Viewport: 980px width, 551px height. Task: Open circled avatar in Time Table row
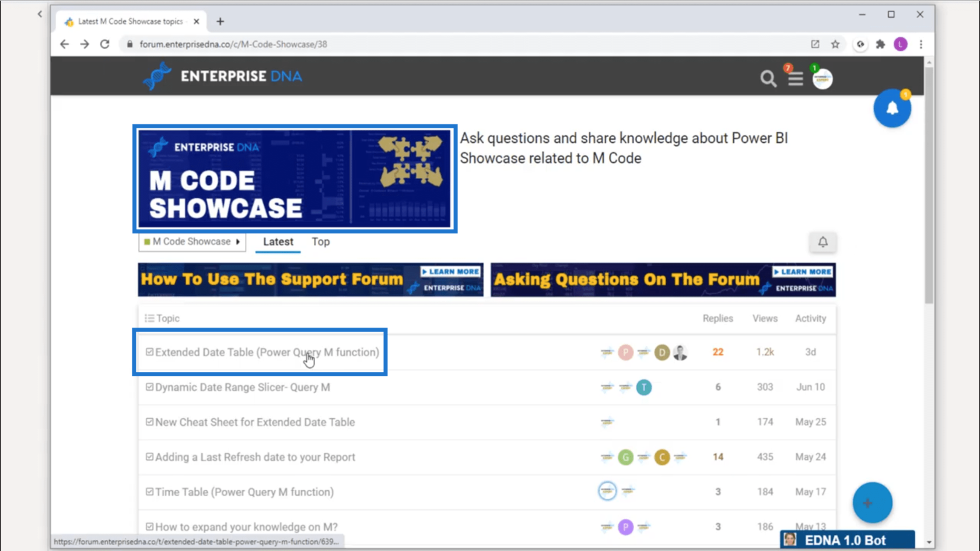click(x=607, y=491)
